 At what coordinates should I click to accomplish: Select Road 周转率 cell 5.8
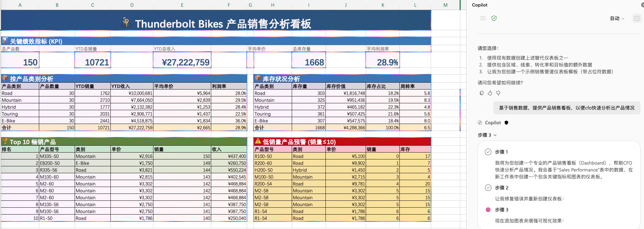(x=415, y=93)
